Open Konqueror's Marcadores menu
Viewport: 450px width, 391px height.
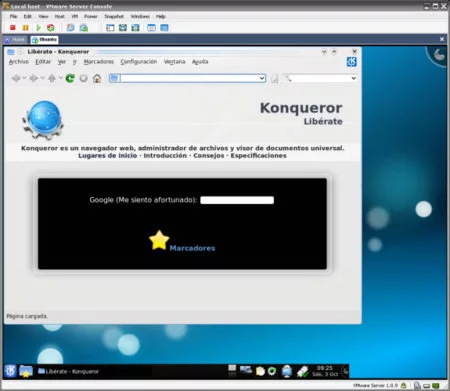coord(99,62)
